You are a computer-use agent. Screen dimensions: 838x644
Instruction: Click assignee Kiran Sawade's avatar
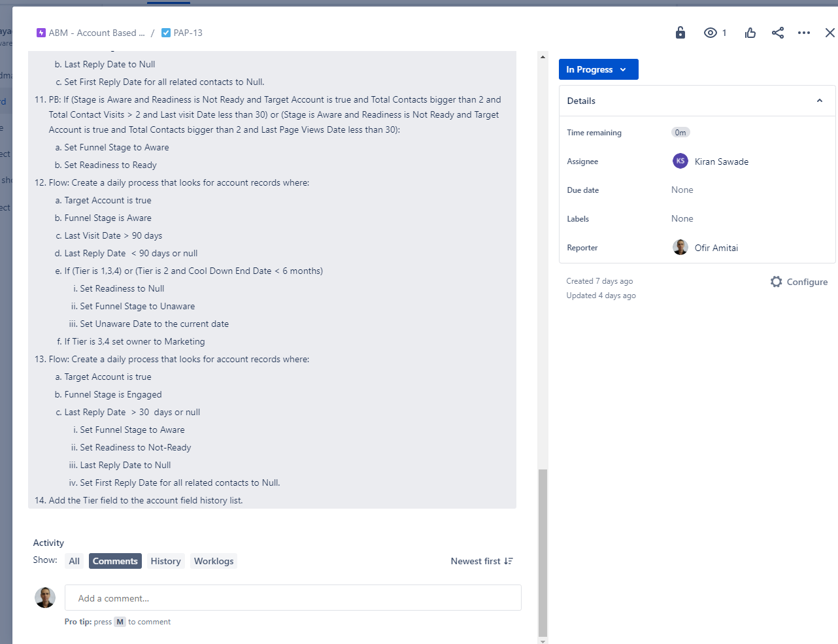[680, 161]
